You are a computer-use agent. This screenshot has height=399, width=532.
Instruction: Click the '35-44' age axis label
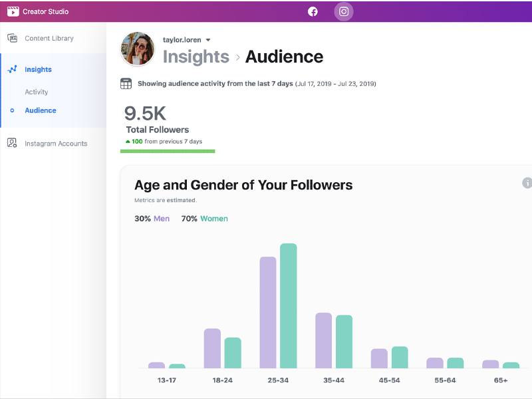(x=334, y=380)
